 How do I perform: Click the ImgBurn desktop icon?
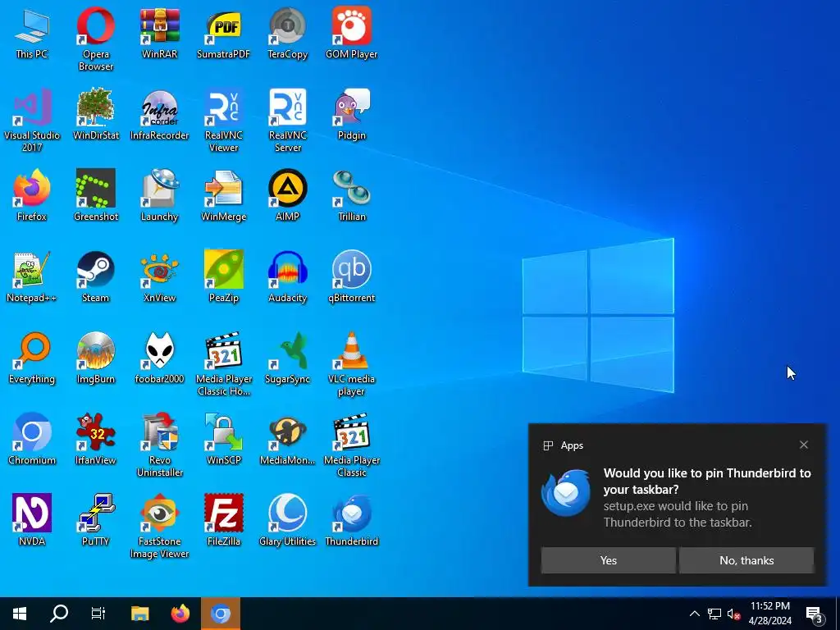pos(95,358)
